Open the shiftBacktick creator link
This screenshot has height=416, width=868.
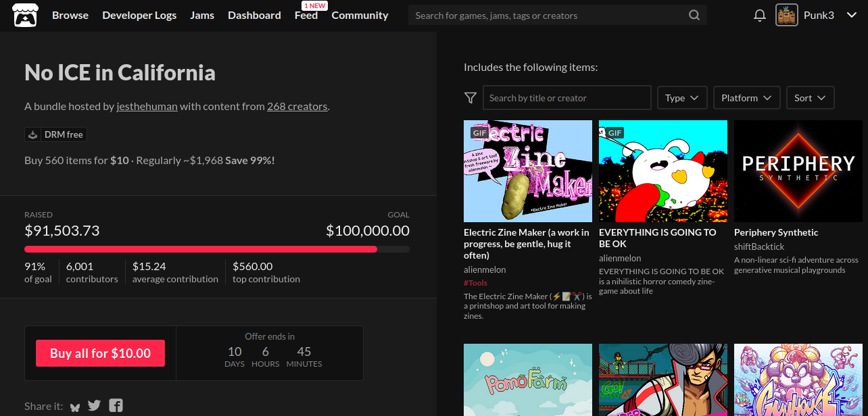[x=759, y=246]
